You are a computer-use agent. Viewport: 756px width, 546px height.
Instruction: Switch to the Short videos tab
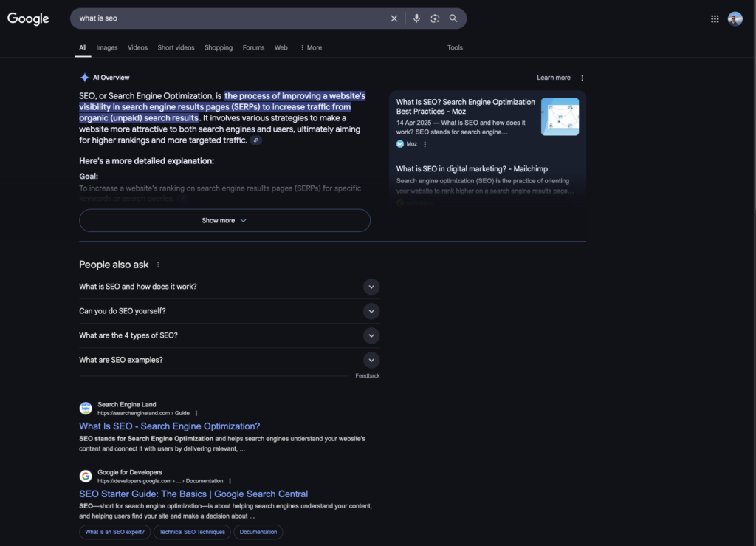[176, 47]
